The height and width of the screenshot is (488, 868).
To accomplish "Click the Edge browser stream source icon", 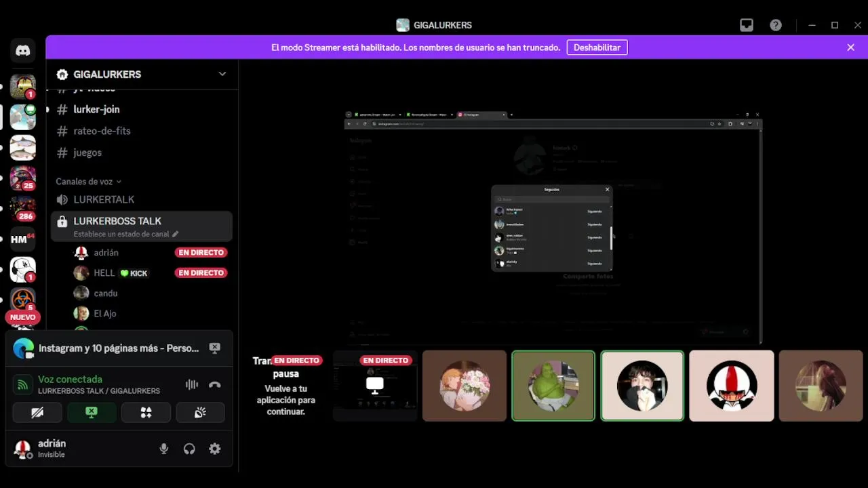I will click(x=24, y=348).
